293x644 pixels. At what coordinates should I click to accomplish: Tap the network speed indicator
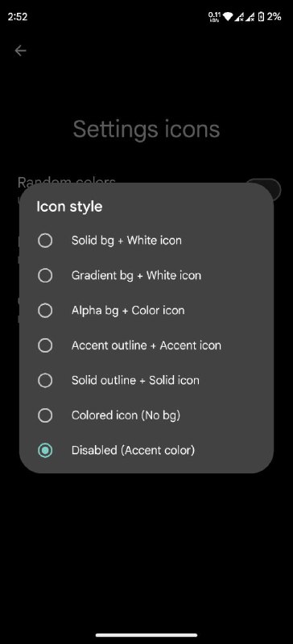(x=214, y=17)
